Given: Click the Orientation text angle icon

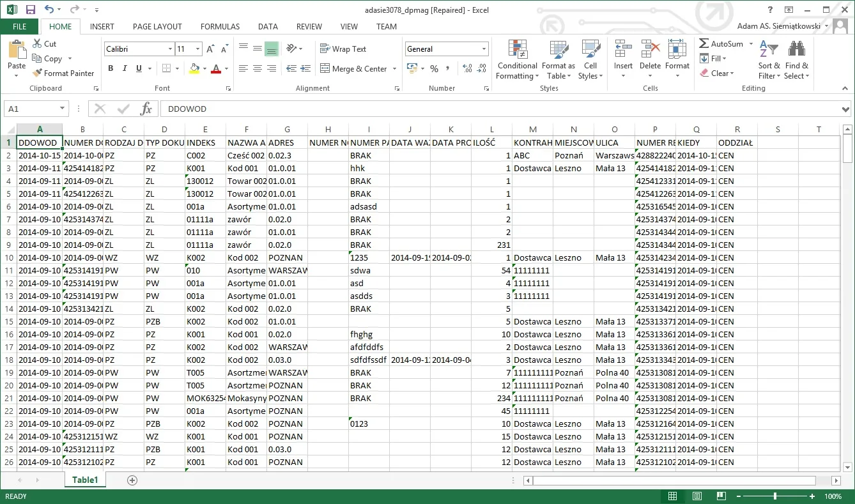Looking at the screenshot, I should point(292,49).
